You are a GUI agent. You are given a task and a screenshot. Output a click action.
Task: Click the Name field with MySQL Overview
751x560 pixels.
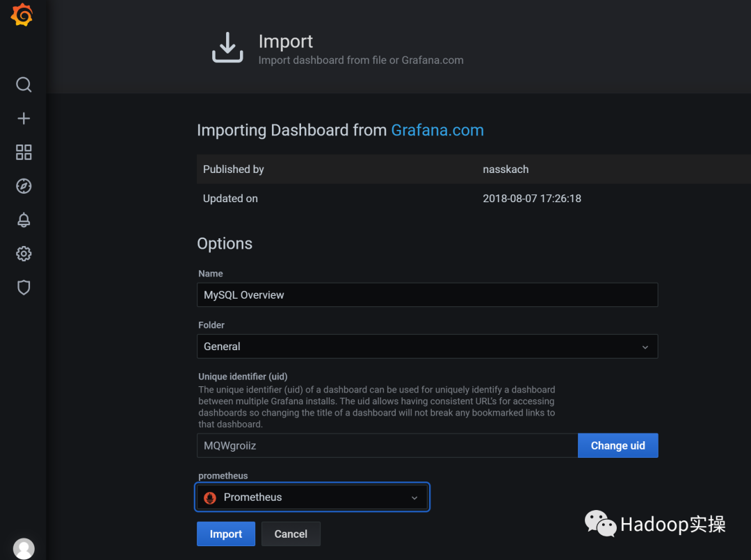click(427, 295)
